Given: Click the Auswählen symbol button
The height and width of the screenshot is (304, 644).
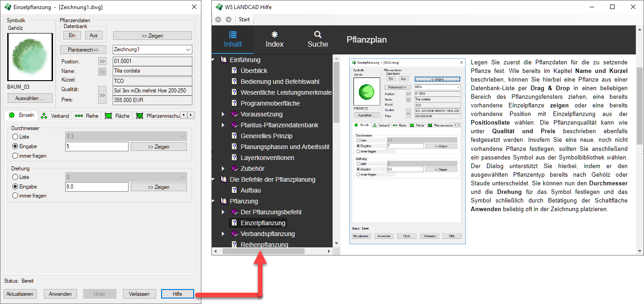Looking at the screenshot, I should click(30, 98).
